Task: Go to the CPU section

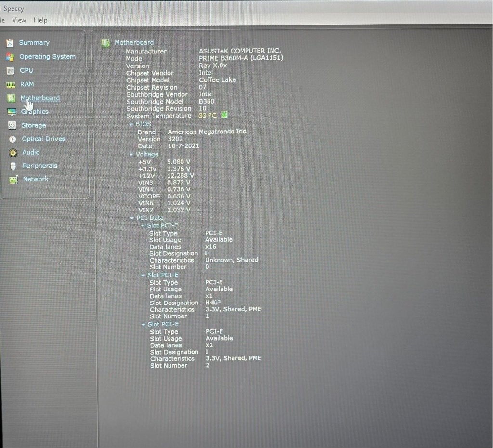Action: [26, 70]
